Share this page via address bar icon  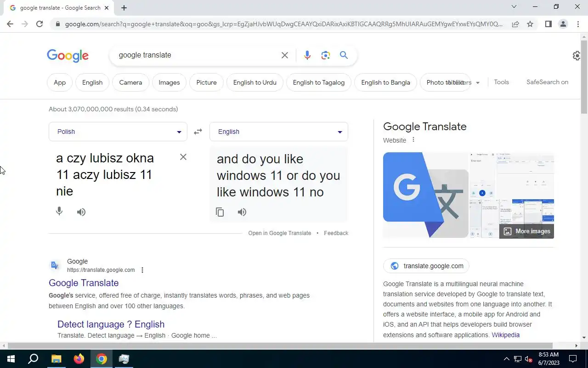515,24
